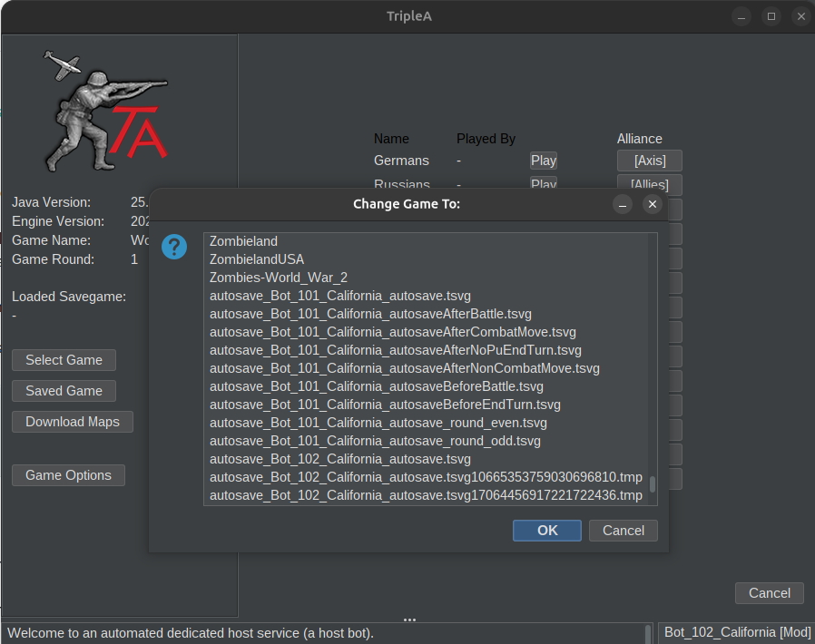Click the Loaded Savegame label
Image resolution: width=815 pixels, height=644 pixels.
coord(69,297)
